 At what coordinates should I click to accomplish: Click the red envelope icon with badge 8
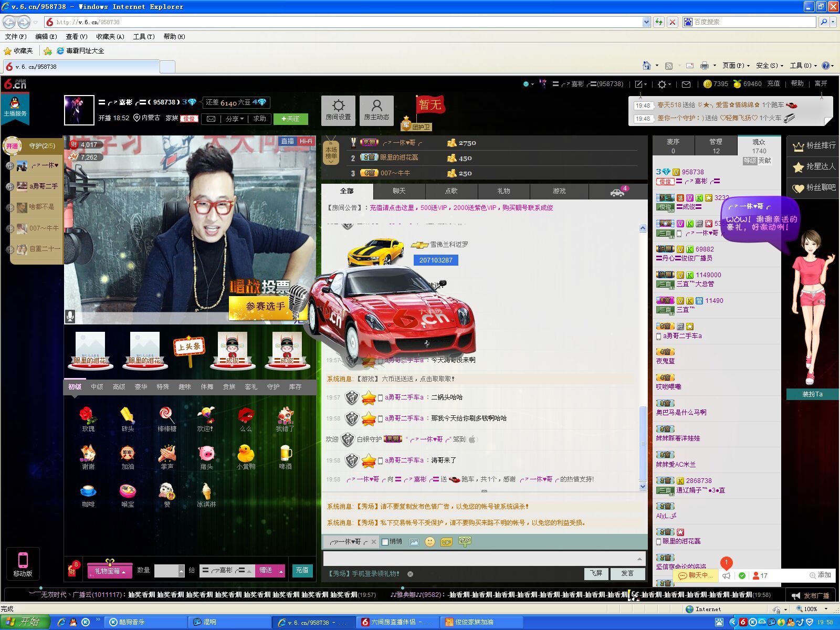pyautogui.click(x=73, y=569)
